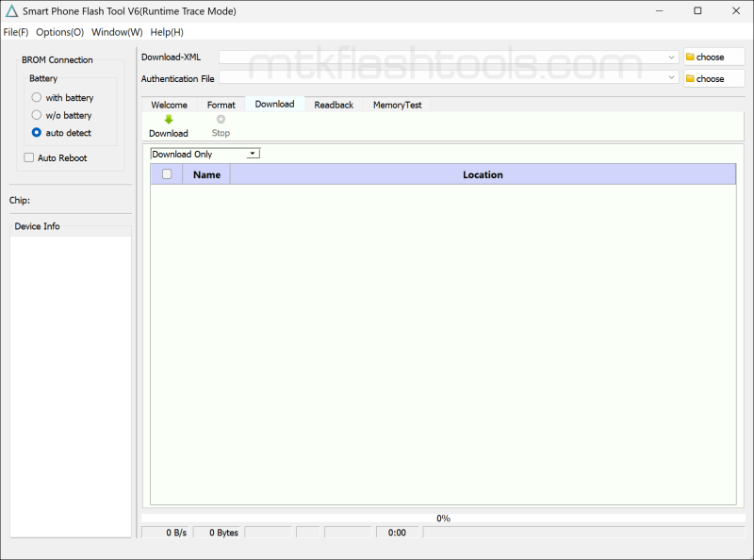This screenshot has width=754, height=560.
Task: Expand the Download-XML dropdown arrow
Action: (x=671, y=57)
